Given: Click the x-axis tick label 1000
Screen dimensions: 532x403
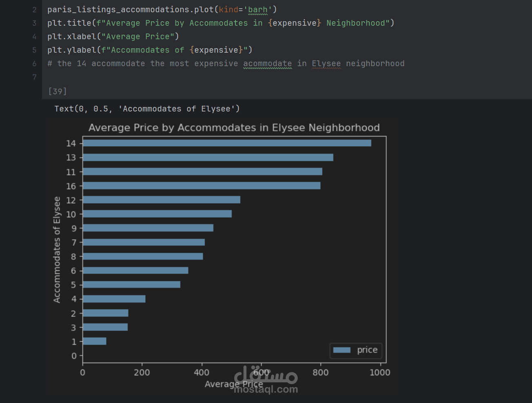Looking at the screenshot, I should tap(380, 372).
